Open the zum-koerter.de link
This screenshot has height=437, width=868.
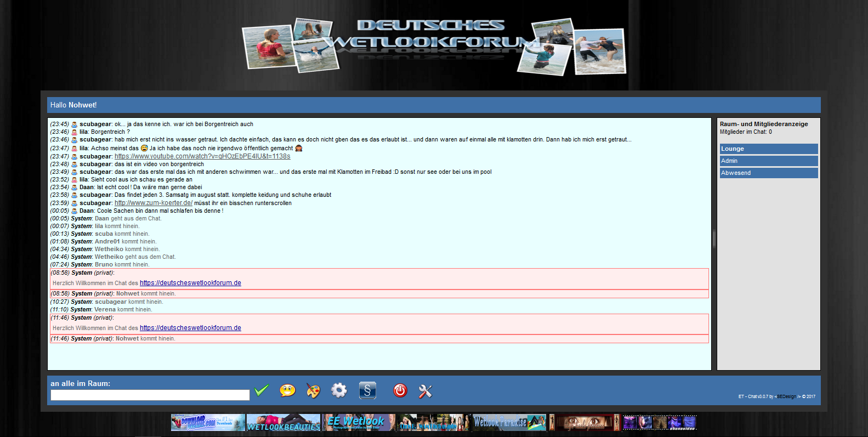click(x=154, y=203)
